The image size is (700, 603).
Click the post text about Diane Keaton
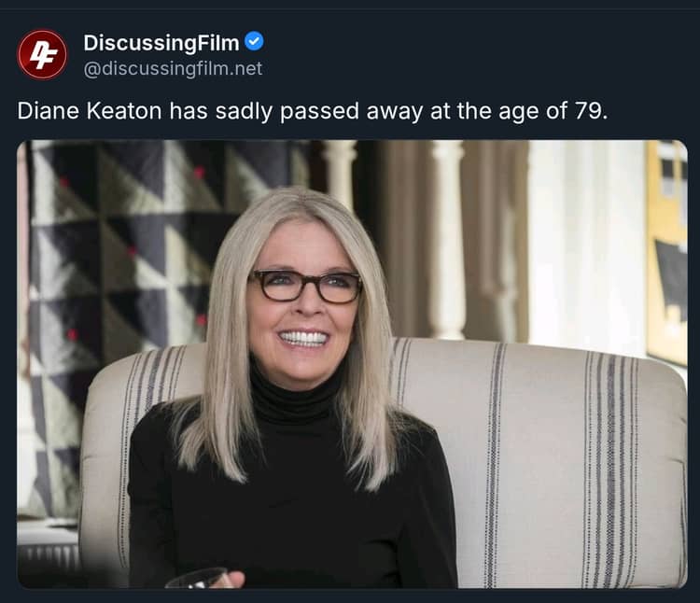(x=312, y=110)
